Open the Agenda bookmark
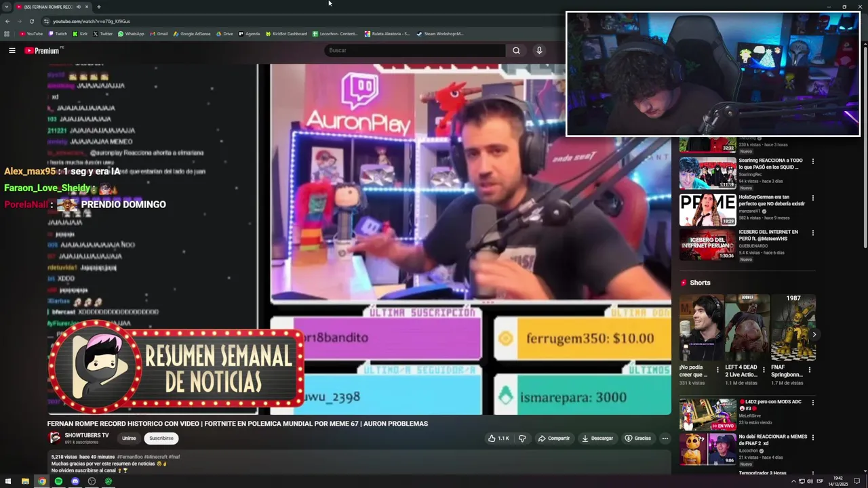Screen dimensions: 868x488 [249, 34]
